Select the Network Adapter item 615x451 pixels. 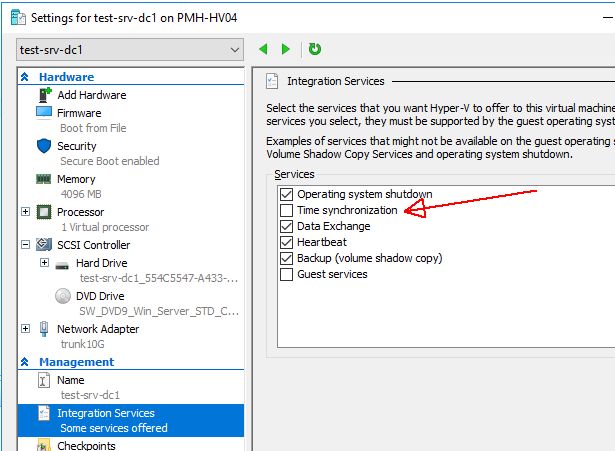click(98, 329)
